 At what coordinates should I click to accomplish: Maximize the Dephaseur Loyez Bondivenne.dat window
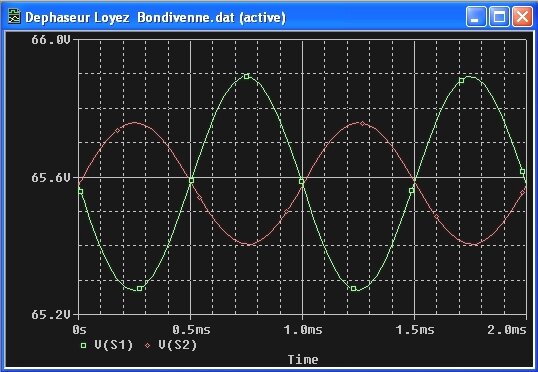[x=499, y=16]
